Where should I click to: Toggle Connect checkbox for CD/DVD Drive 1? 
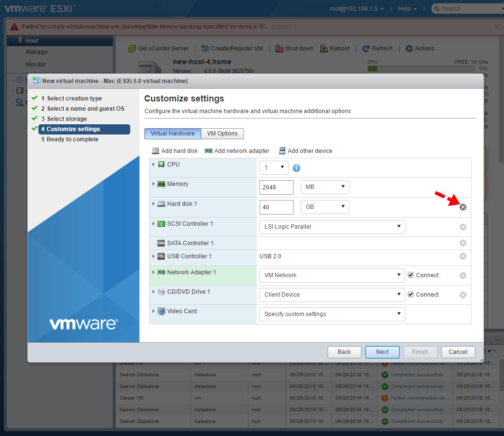[x=411, y=294]
